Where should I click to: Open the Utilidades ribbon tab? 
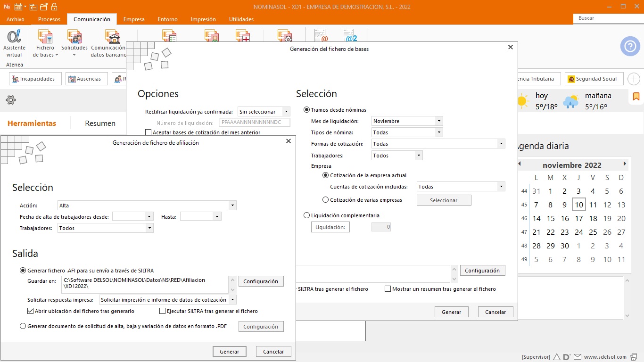[241, 19]
